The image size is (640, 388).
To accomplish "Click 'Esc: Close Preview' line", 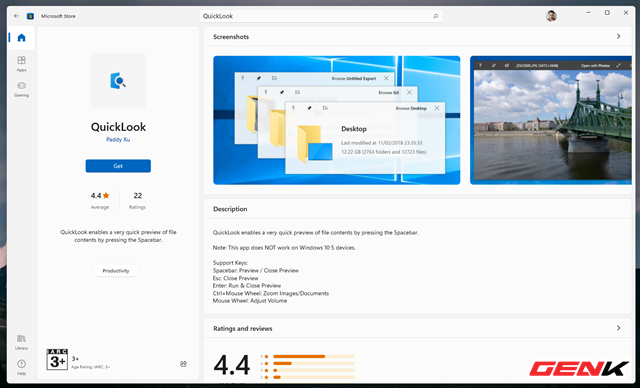I will [236, 278].
